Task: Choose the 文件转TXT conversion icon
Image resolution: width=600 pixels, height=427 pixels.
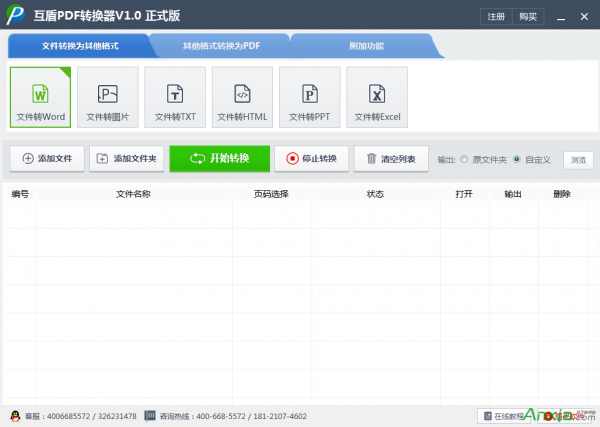Action: [175, 98]
